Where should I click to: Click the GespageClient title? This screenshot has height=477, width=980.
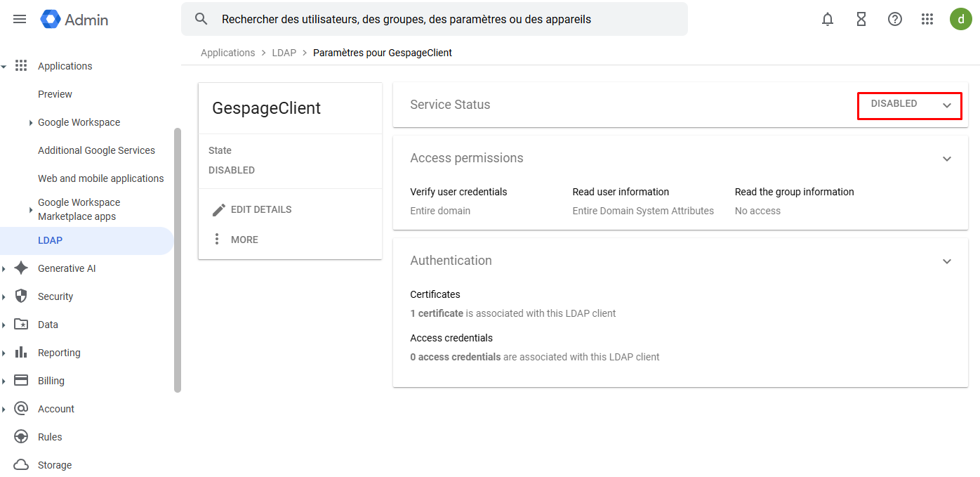[266, 108]
